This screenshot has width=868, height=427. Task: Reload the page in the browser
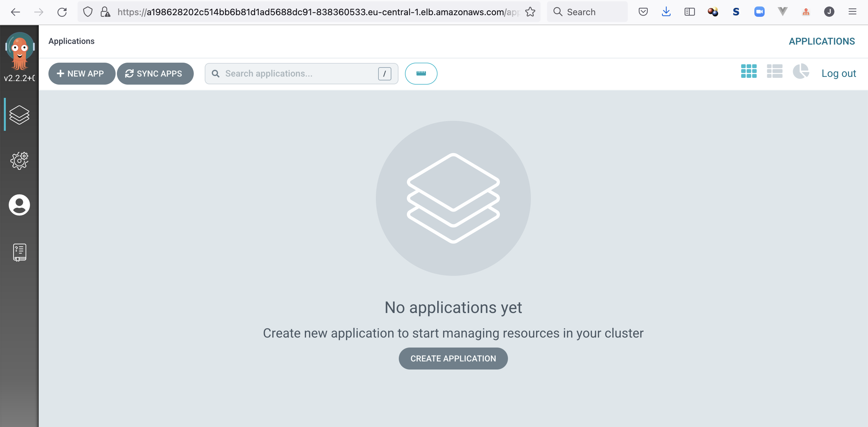(62, 12)
